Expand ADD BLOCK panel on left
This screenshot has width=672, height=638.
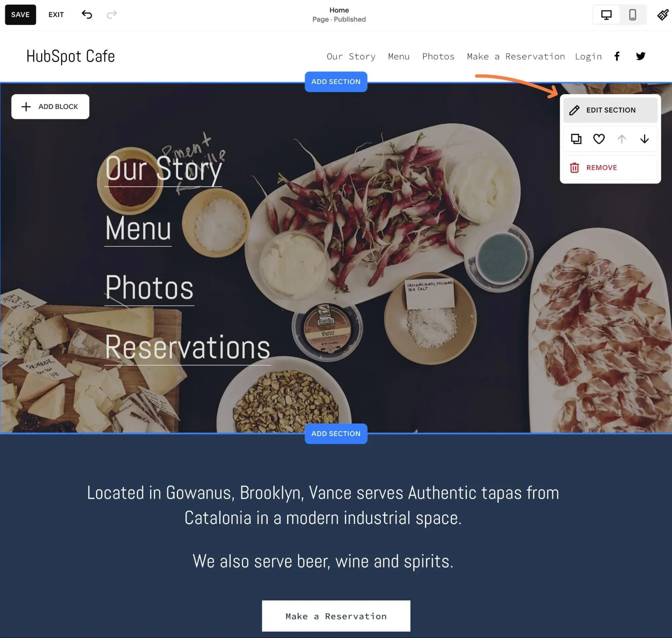(x=50, y=106)
